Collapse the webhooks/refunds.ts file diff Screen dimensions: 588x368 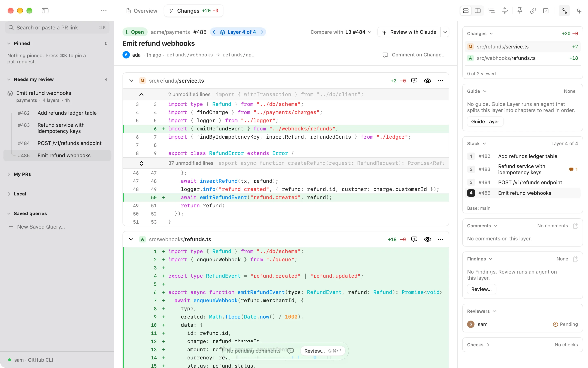pos(131,239)
